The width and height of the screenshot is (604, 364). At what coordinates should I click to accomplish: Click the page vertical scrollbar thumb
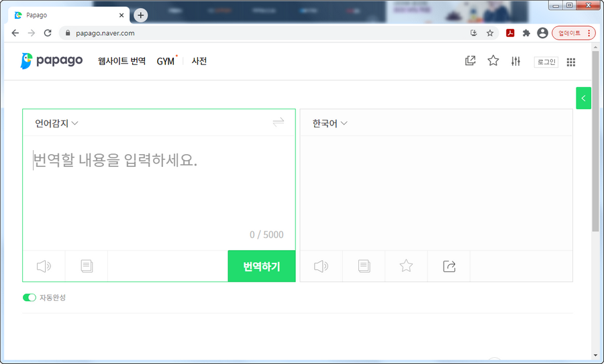tap(595, 141)
